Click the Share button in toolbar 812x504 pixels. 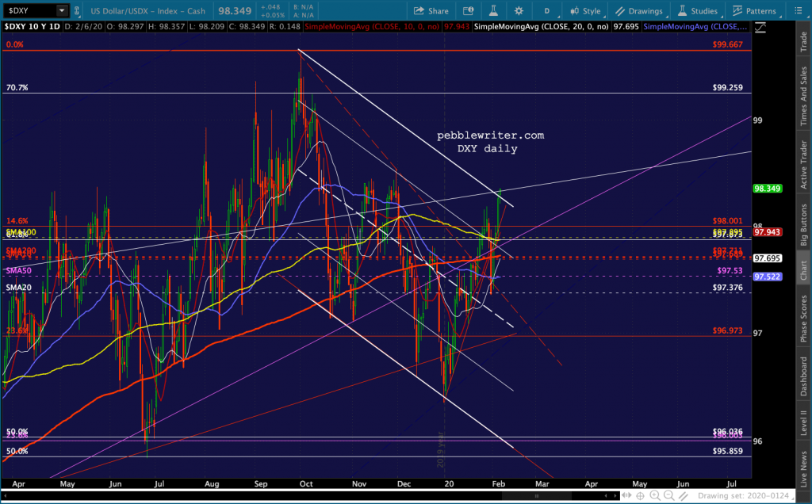click(x=431, y=11)
